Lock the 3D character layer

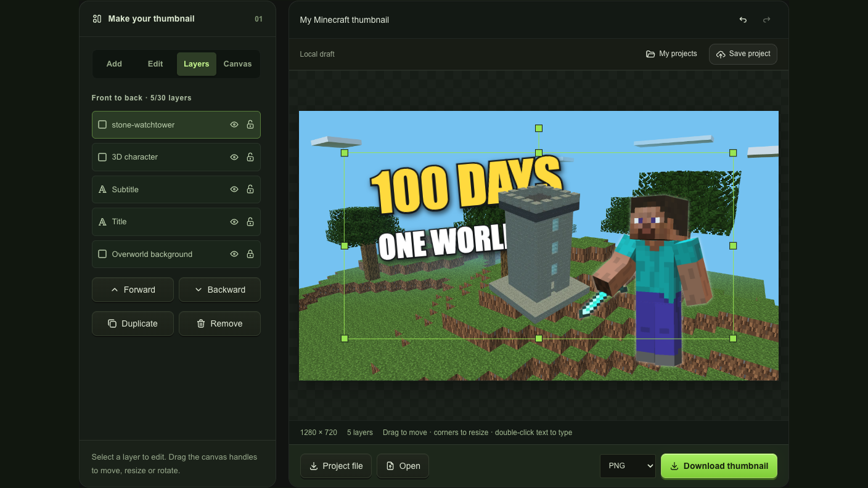coord(250,157)
